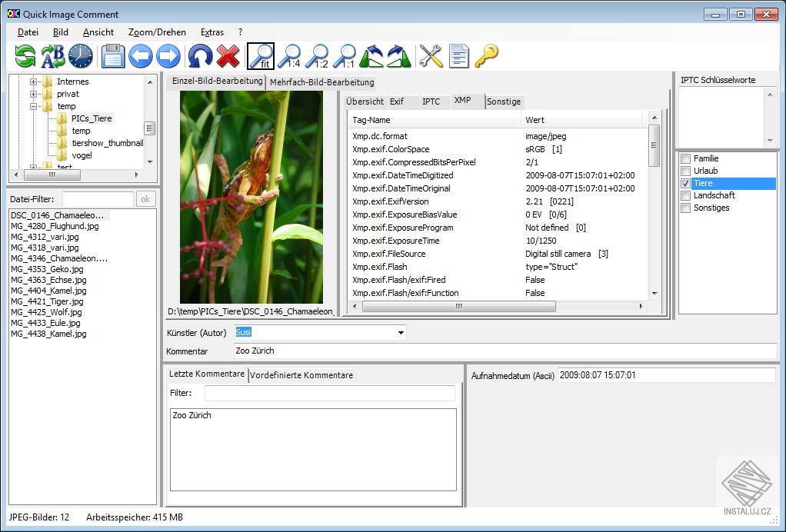Switch to the Exif tab
Image resolution: width=786 pixels, height=532 pixels.
(397, 101)
